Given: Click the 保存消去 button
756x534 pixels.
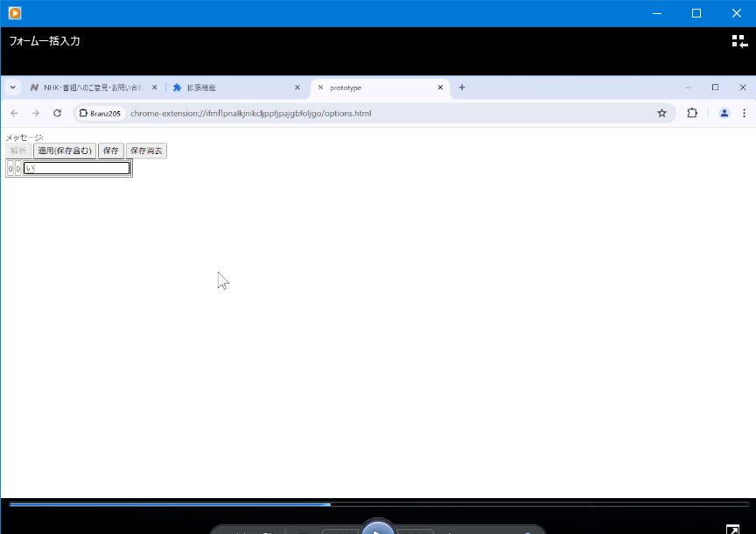Looking at the screenshot, I should point(146,151).
